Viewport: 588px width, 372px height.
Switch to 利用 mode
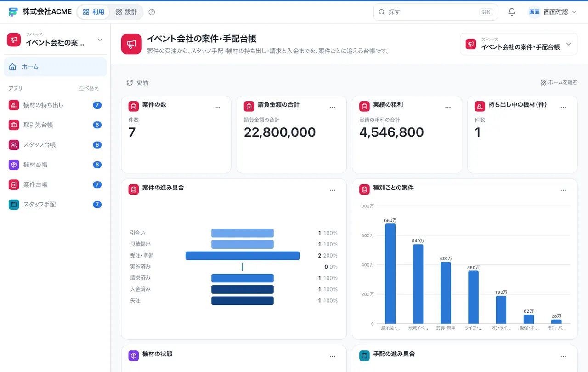(x=94, y=12)
